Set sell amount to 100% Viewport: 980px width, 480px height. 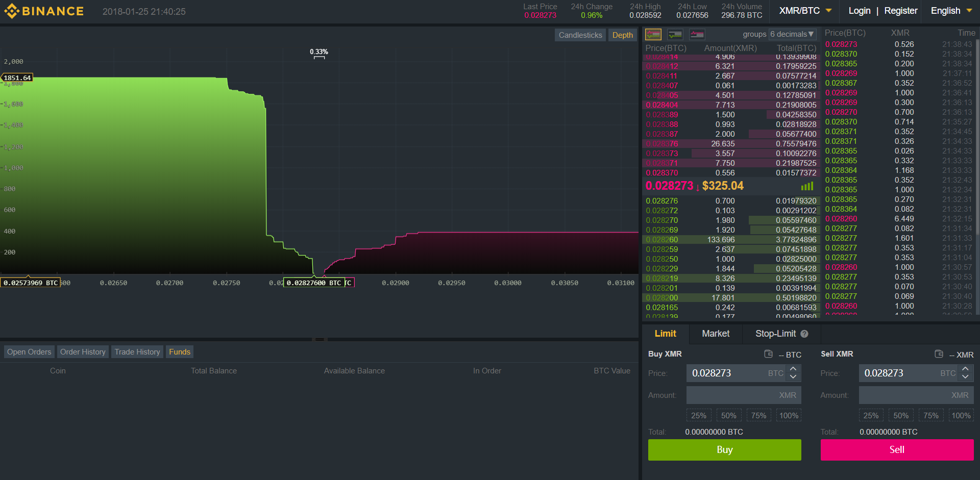pos(961,416)
